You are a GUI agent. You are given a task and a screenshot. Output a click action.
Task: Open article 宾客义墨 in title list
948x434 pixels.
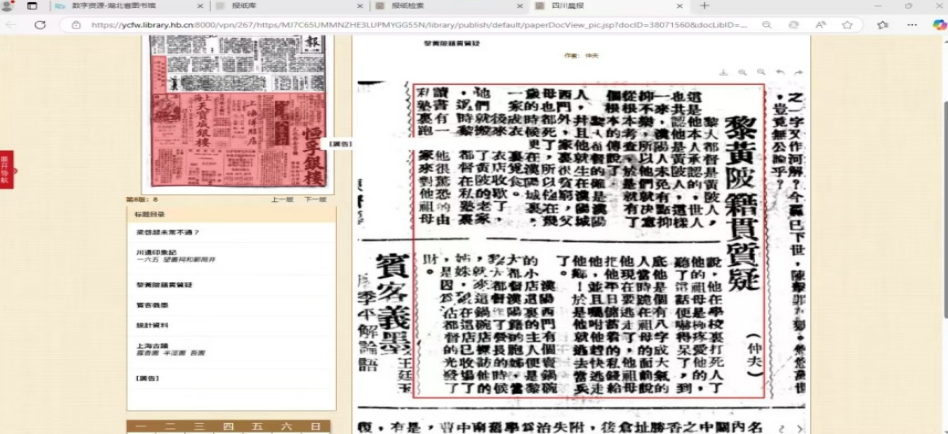point(152,306)
